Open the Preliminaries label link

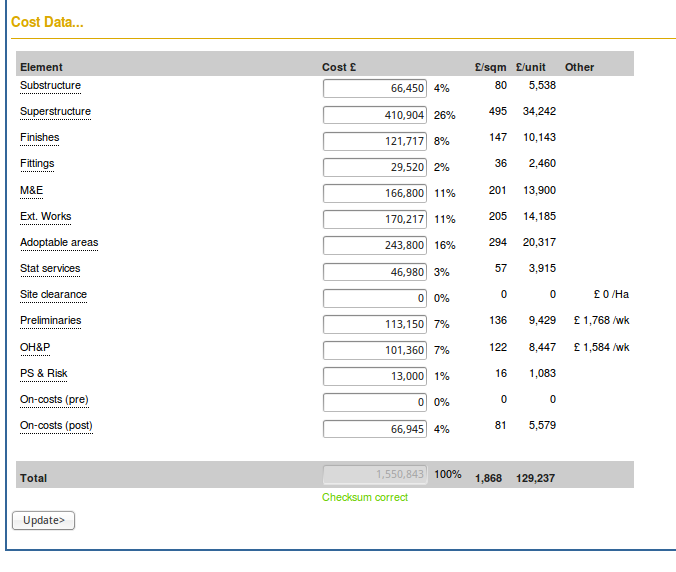pos(51,320)
